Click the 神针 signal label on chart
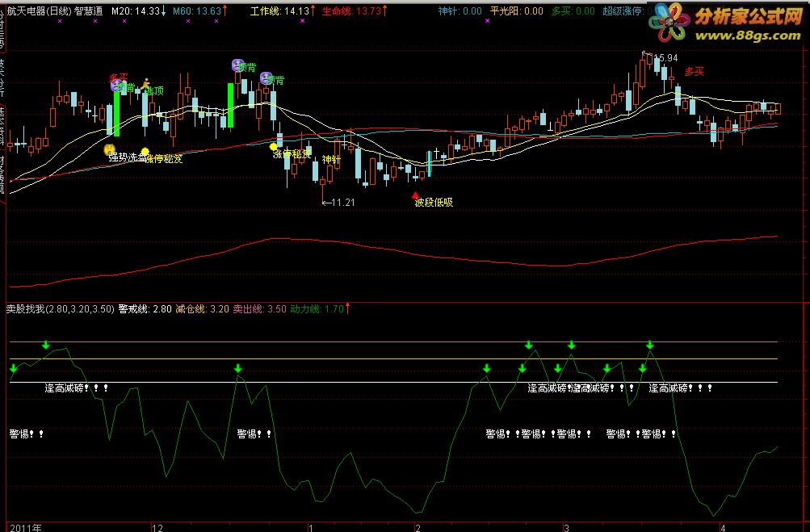The height and width of the screenshot is (532, 810). click(x=332, y=160)
